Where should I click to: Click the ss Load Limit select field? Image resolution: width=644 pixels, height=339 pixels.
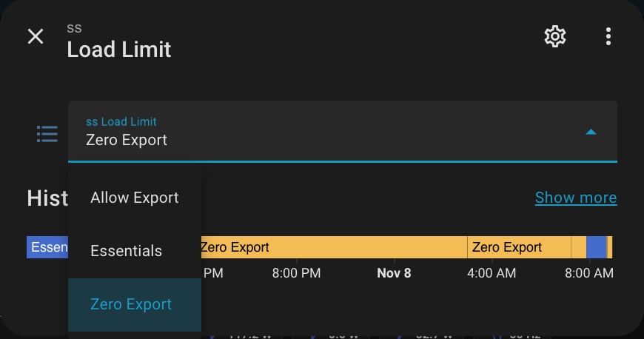tap(326, 131)
